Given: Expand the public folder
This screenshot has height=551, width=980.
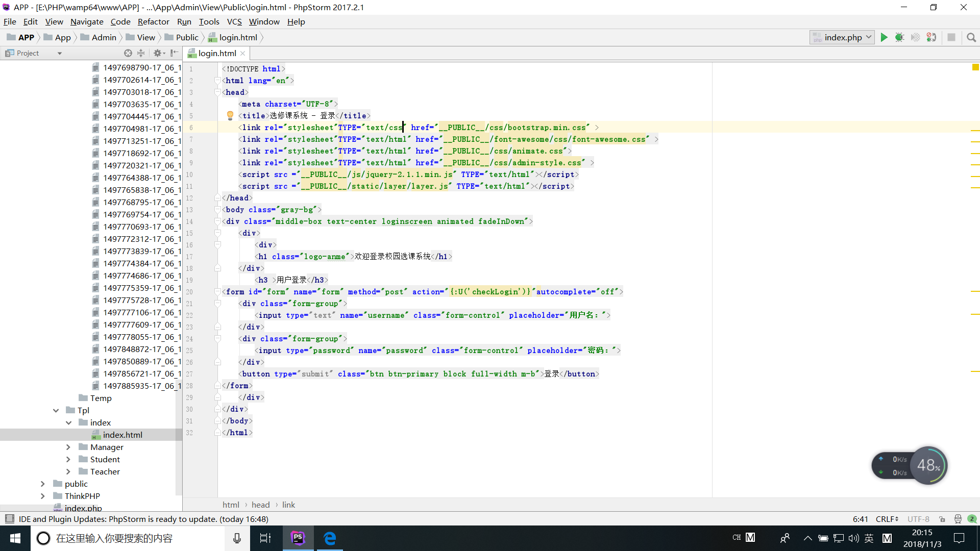Looking at the screenshot, I should pyautogui.click(x=43, y=484).
